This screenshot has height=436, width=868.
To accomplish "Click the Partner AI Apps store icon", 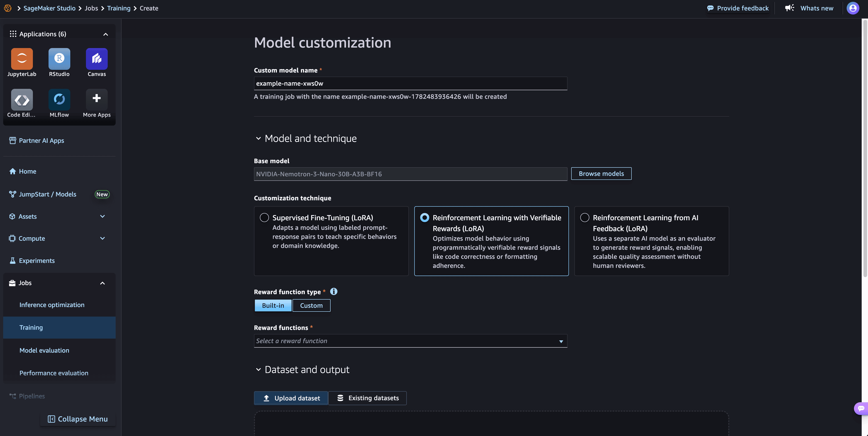I will click(x=12, y=141).
